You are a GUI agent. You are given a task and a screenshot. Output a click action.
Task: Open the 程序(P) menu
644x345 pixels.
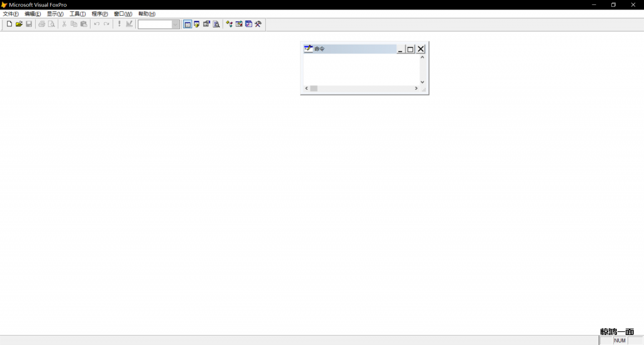[x=99, y=14]
